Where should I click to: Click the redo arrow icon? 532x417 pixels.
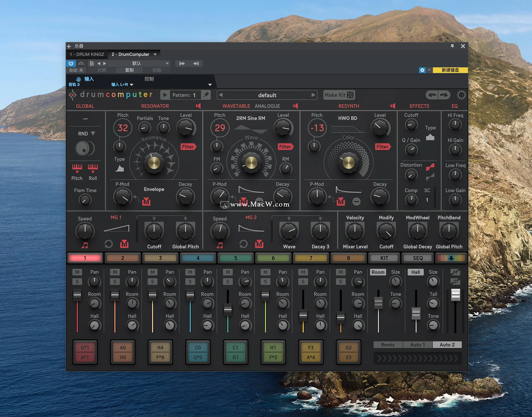point(444,95)
